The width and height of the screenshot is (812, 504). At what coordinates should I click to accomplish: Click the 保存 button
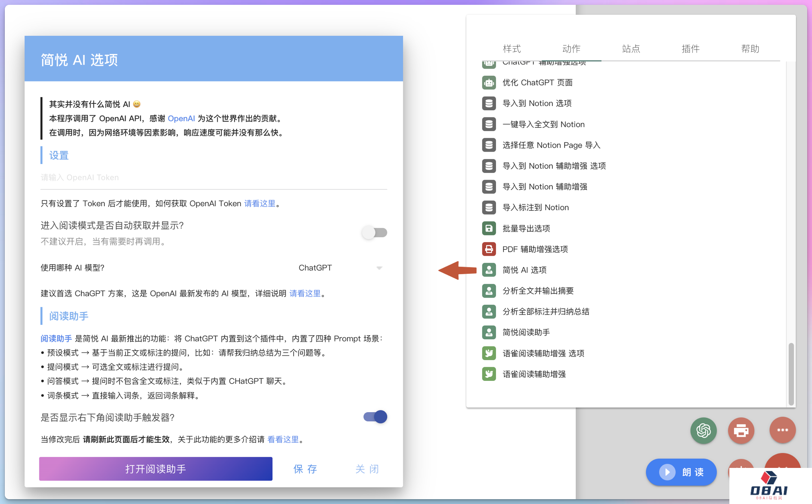coord(305,469)
